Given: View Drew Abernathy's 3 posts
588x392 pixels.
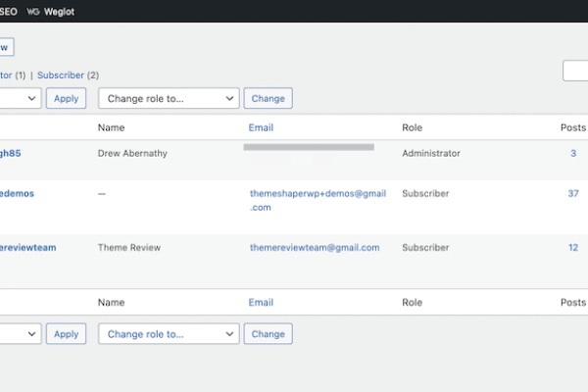Looking at the screenshot, I should [573, 153].
